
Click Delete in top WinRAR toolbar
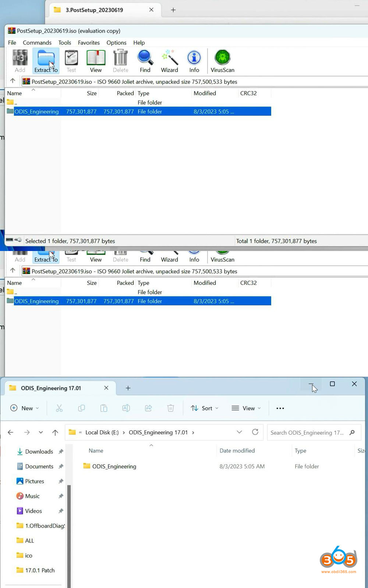point(121,61)
